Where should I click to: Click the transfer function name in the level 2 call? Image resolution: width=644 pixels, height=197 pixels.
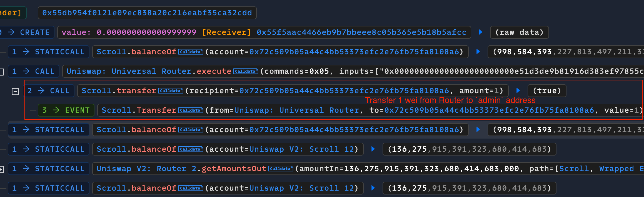click(136, 91)
